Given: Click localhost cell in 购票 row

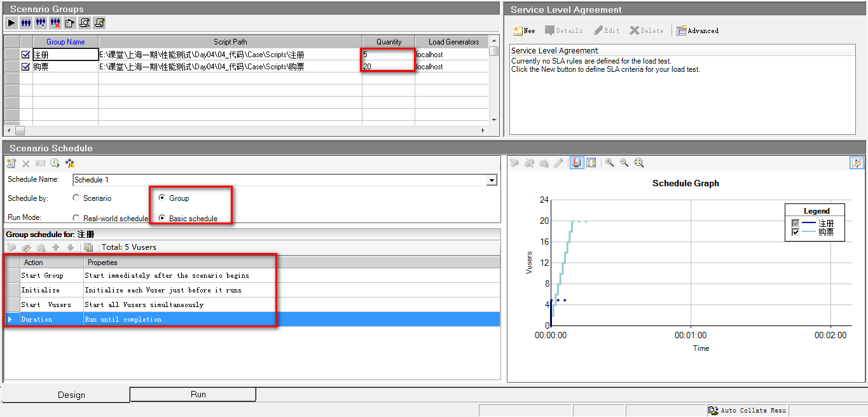Looking at the screenshot, I should (x=451, y=67).
